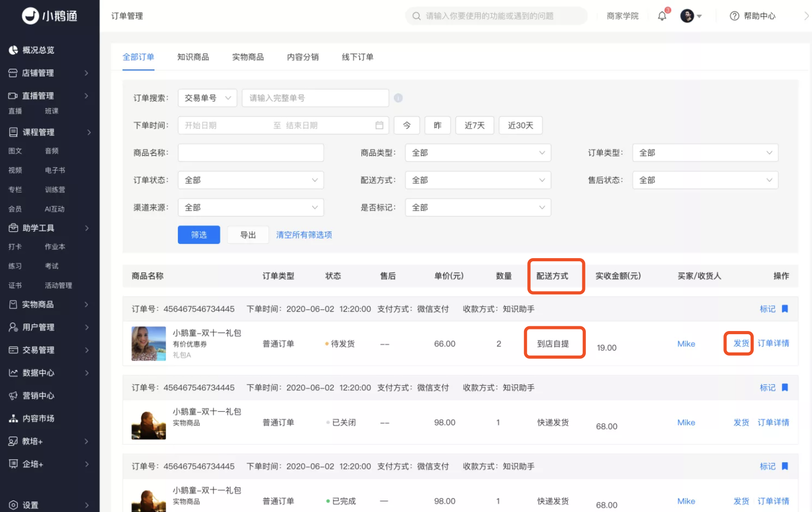The image size is (812, 512).
Task: Open the 训练营 sidebar item
Action: coord(55,189)
